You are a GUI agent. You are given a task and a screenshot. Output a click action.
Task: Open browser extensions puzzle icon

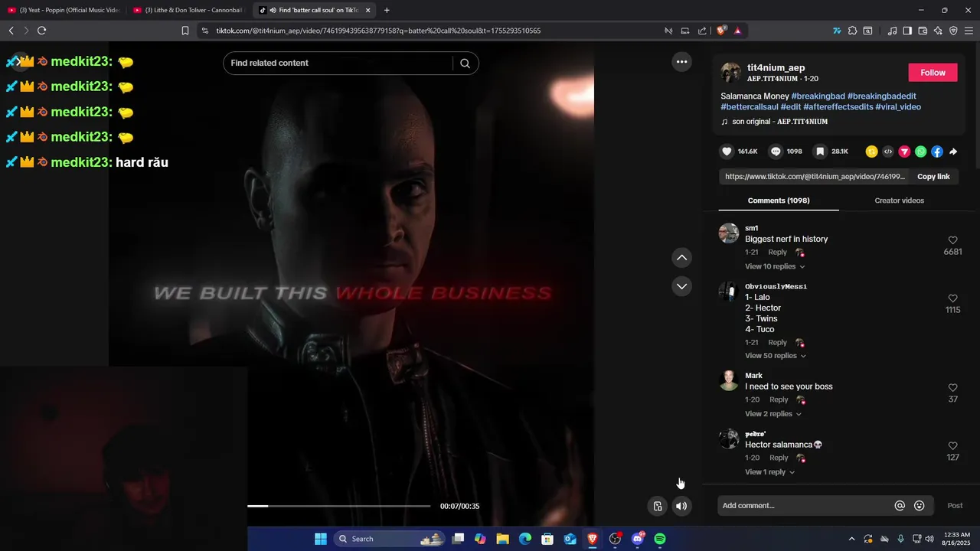coord(852,31)
